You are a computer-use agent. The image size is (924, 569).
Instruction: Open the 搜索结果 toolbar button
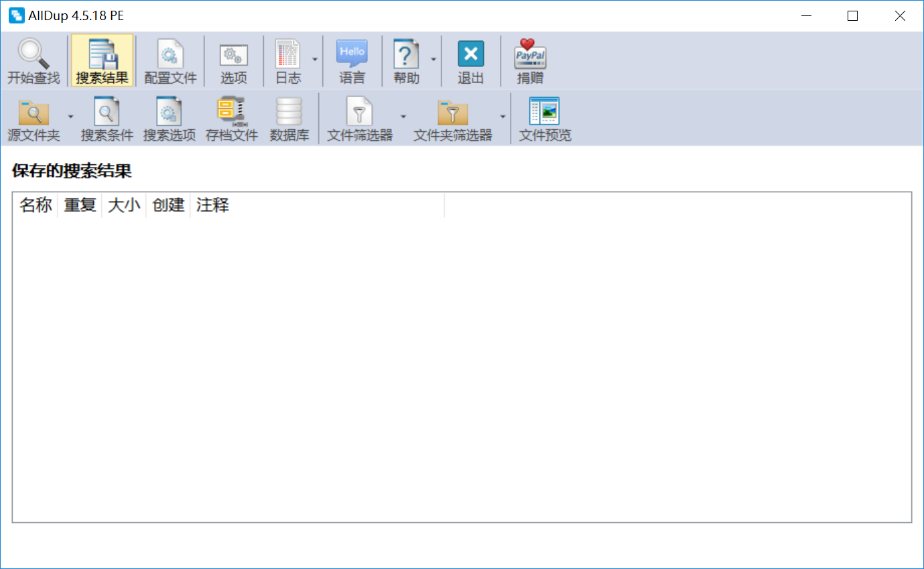tap(102, 61)
